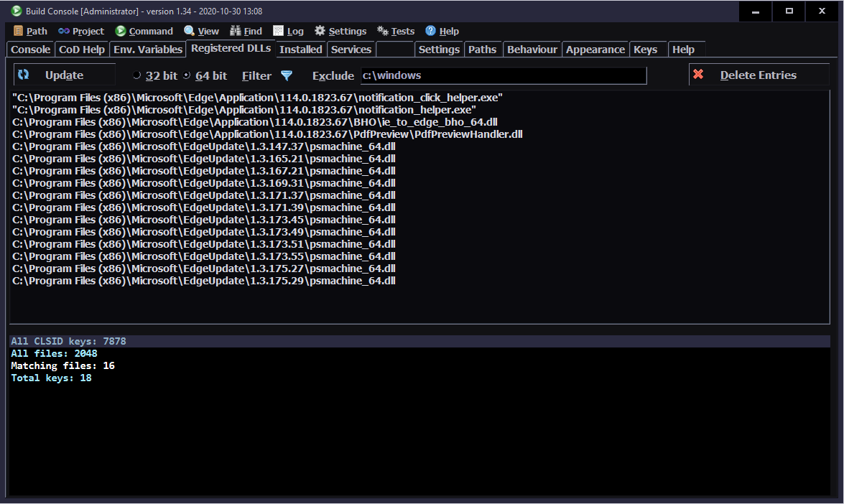Open the Project menu
The height and width of the screenshot is (504, 844).
point(81,31)
